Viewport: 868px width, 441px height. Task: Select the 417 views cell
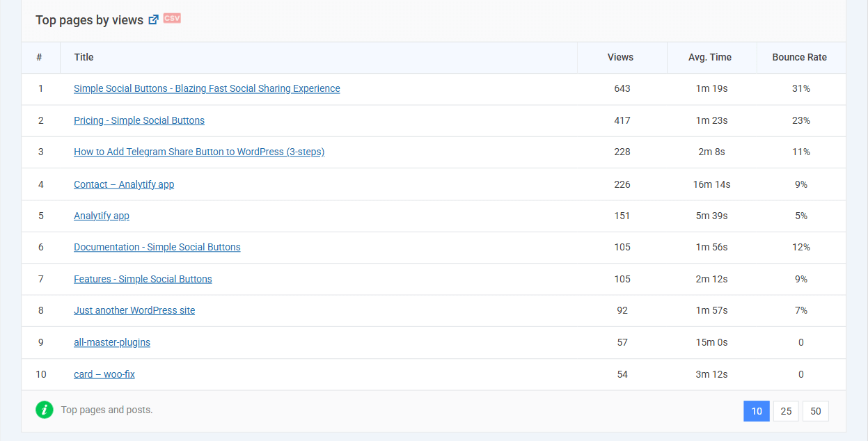622,121
